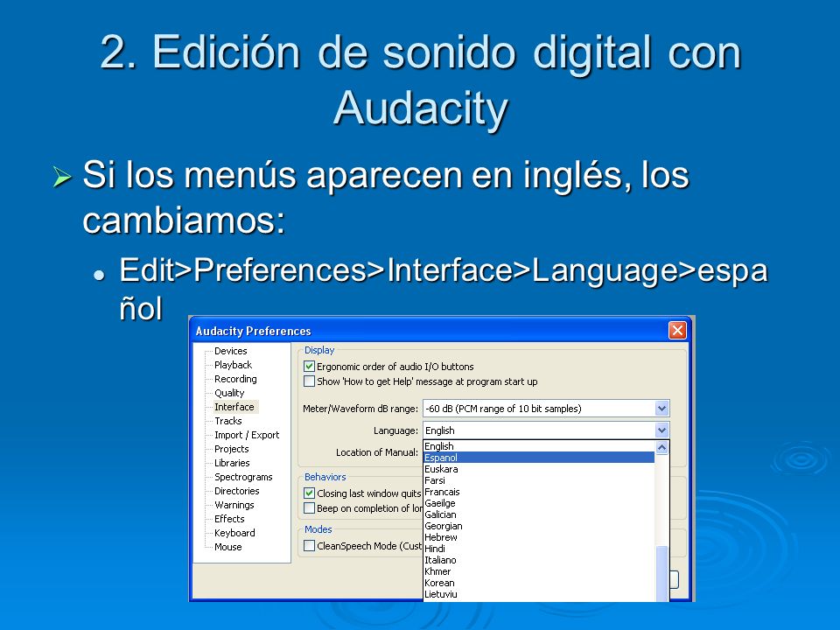Choose Farsi from language list
This screenshot has width=840, height=630.
pos(539,480)
